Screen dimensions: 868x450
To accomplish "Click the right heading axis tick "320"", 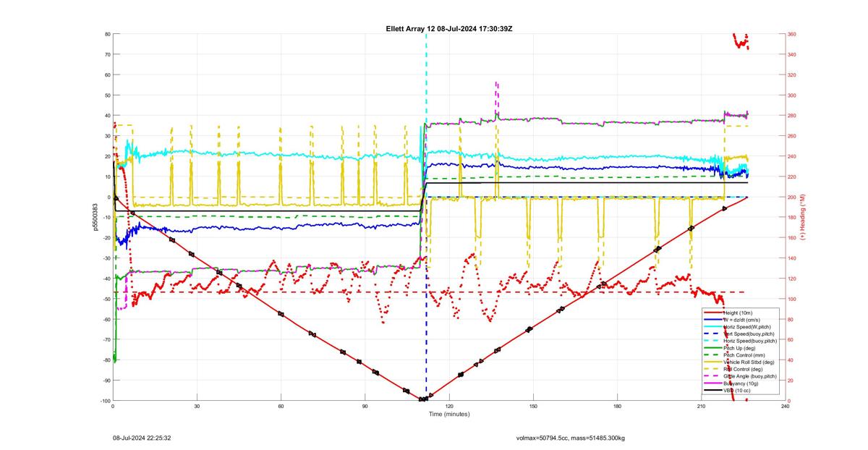I will click(x=792, y=75).
